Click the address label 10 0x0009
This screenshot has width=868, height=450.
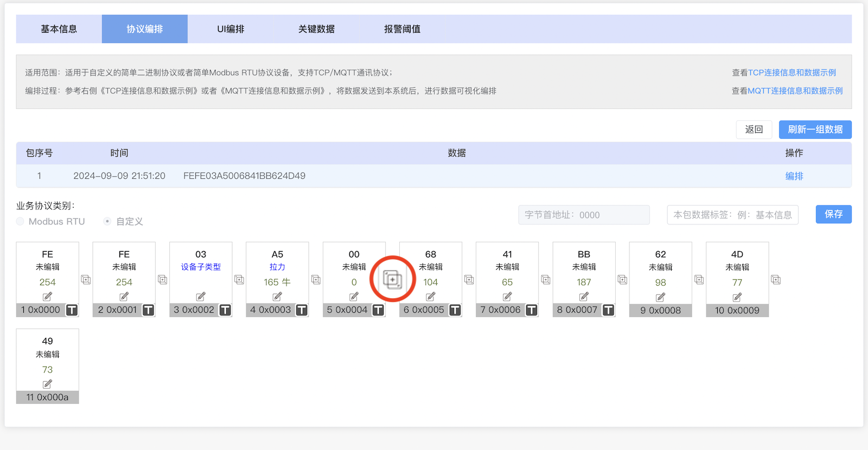737,310
